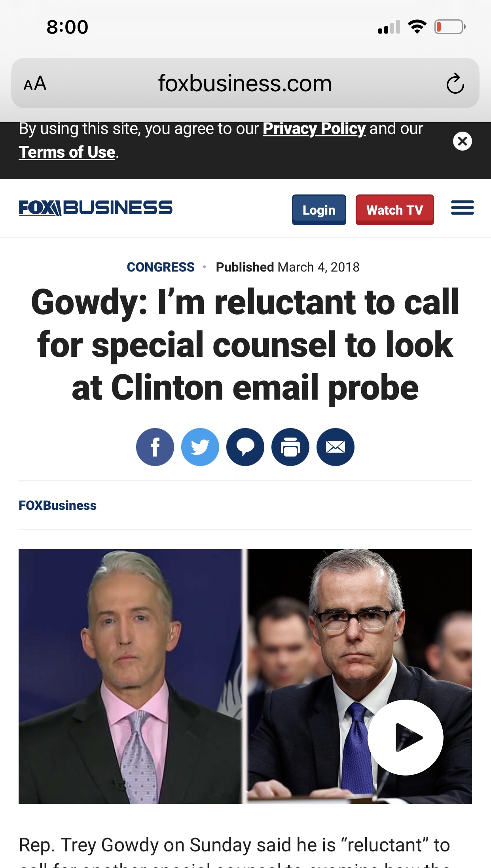The height and width of the screenshot is (868, 491).
Task: Tap the foxbusiness.com address bar
Action: [245, 83]
